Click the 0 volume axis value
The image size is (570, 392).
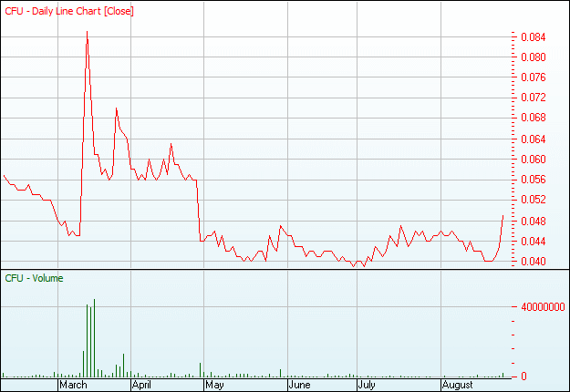[x=523, y=377]
